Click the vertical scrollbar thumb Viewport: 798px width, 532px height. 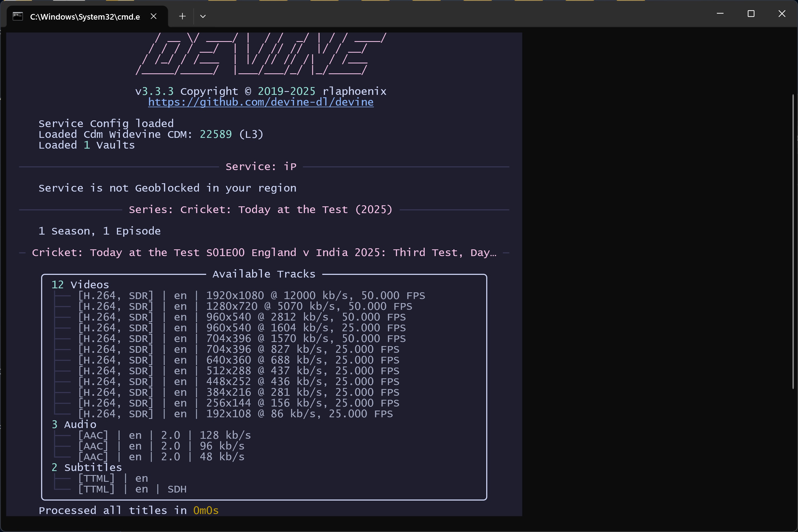pos(793,241)
